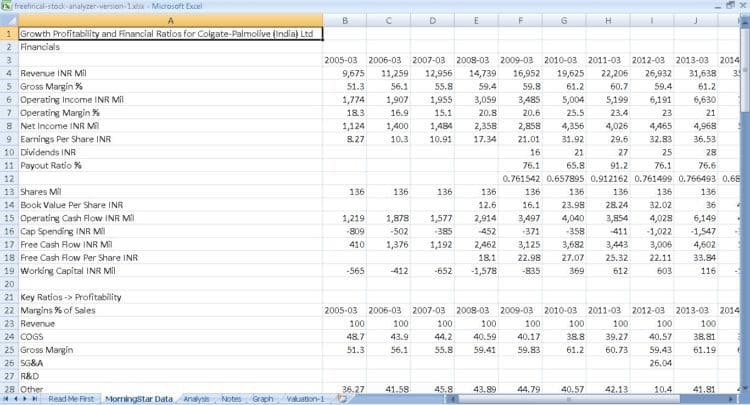Click the R&D label

(30, 376)
